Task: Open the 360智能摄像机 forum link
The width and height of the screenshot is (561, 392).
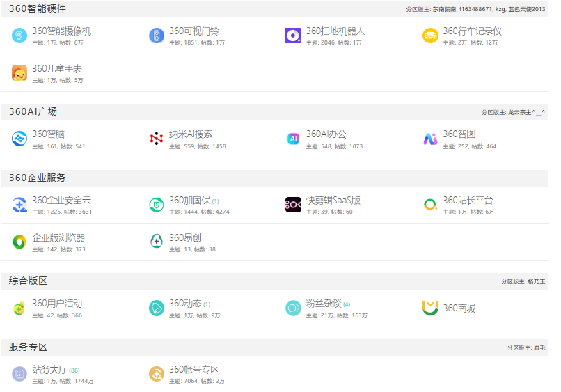Action: tap(61, 31)
